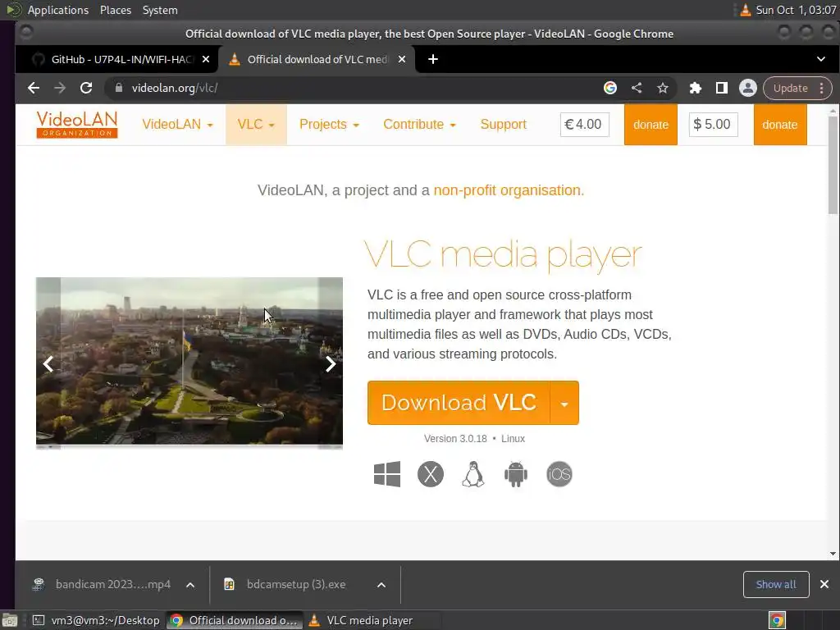Viewport: 840px width, 630px height.
Task: Go back with the browser back arrow
Action: 33,88
